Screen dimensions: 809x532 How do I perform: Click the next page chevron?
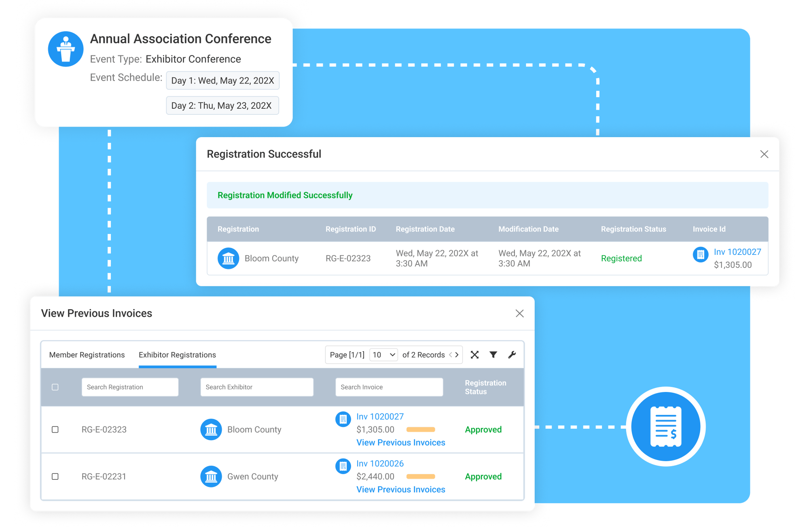pos(457,354)
